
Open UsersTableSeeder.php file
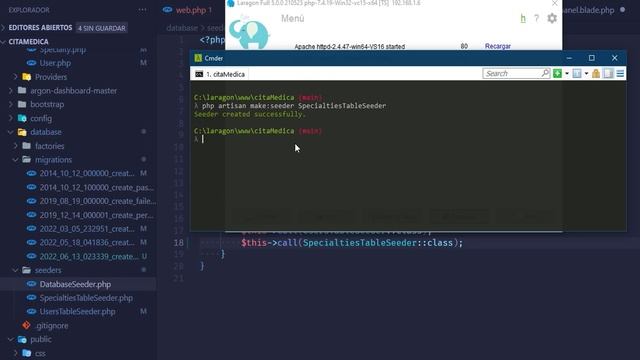(78, 311)
